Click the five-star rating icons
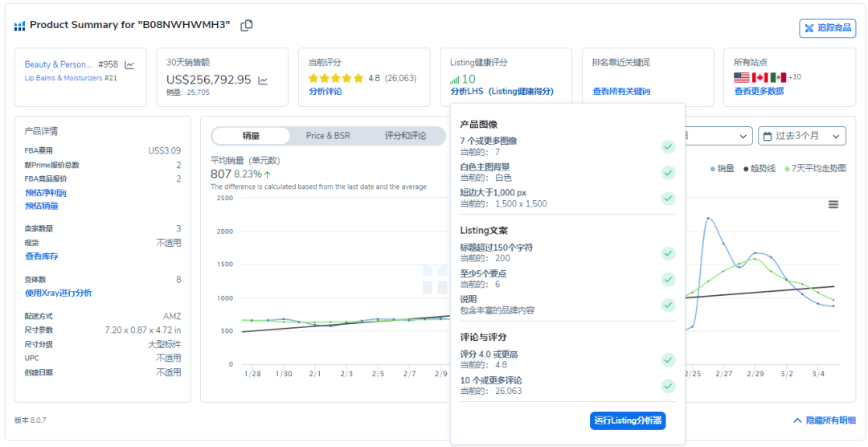This screenshot has width=868, height=447. [x=336, y=78]
